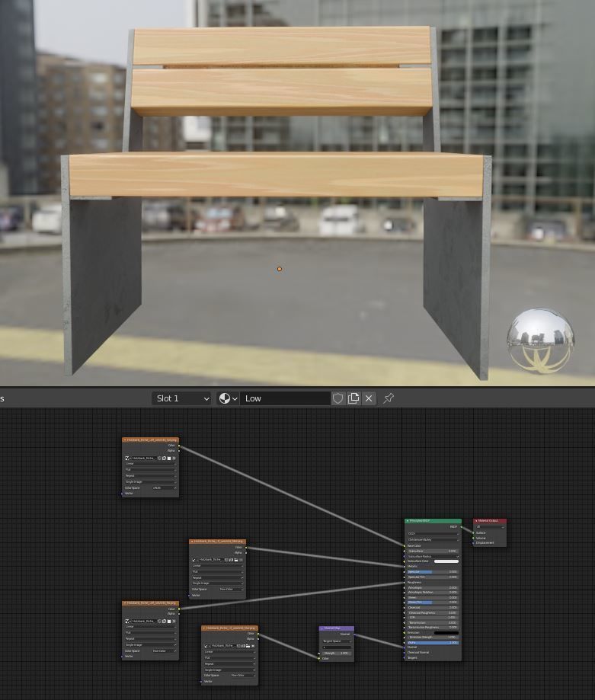Collapse the image texture node feeding Normal Map
The image size is (595, 700).
(204, 628)
